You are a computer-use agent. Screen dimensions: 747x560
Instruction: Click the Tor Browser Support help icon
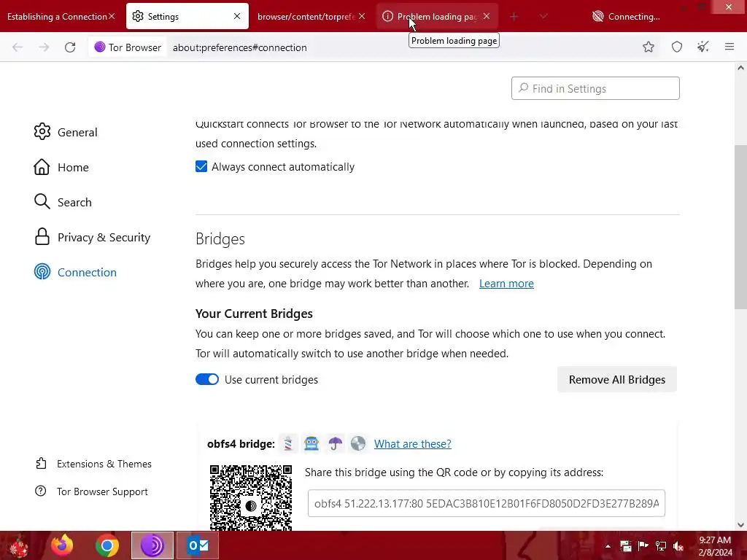click(41, 491)
